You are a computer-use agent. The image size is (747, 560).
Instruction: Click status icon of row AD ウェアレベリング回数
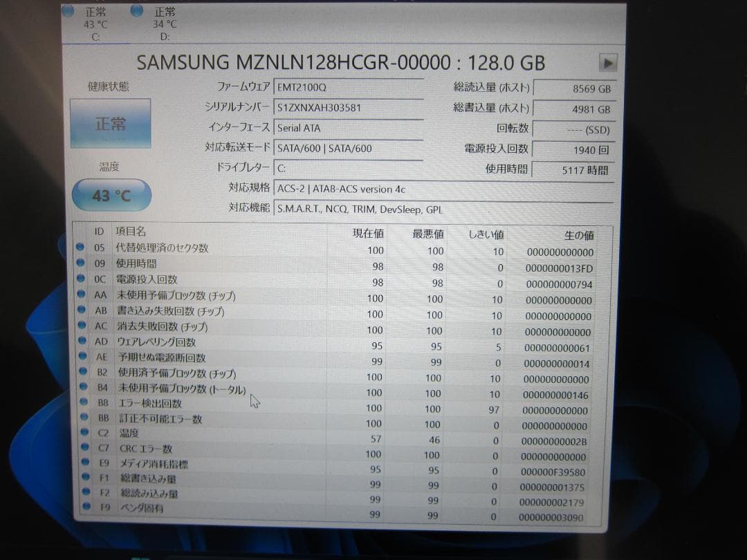coord(82,340)
